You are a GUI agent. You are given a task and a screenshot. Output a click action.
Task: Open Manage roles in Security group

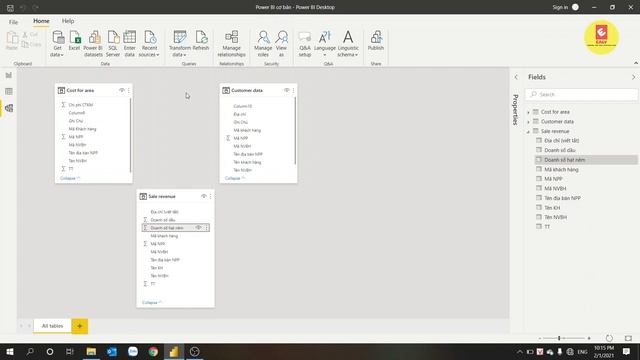(263, 44)
